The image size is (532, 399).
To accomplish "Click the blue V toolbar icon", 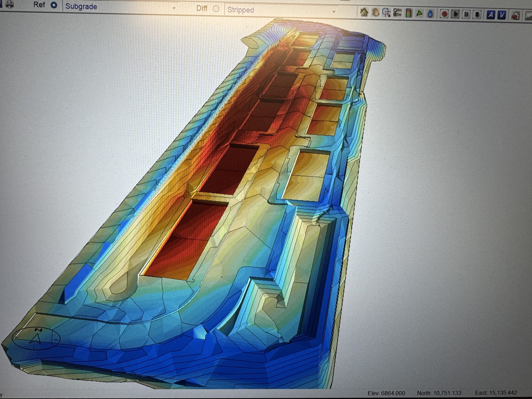I will click(501, 15).
